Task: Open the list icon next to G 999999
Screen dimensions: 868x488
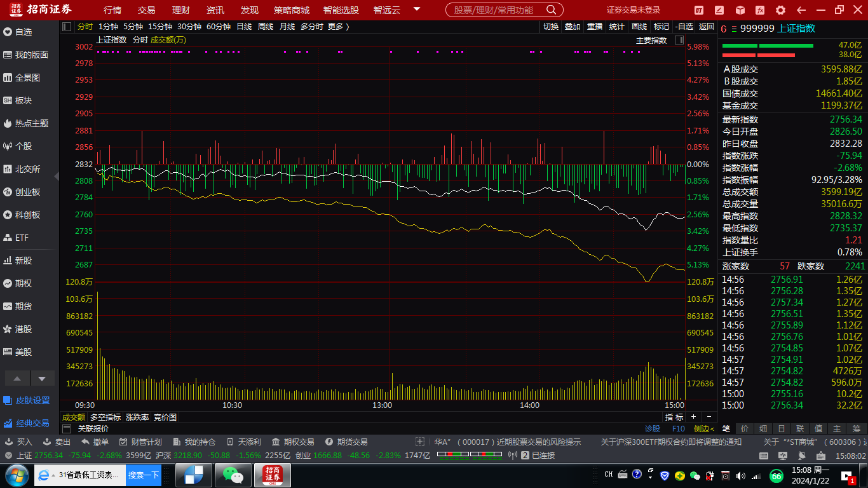Action: coord(734,29)
